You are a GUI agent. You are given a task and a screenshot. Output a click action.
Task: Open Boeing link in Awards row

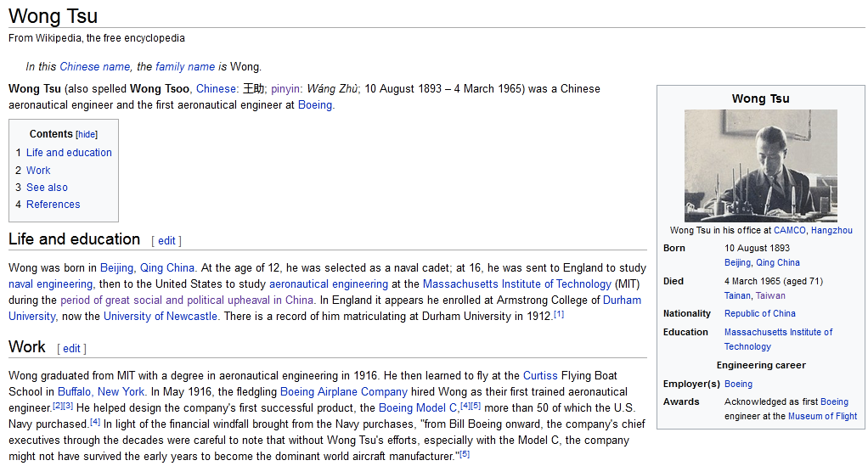(834, 401)
